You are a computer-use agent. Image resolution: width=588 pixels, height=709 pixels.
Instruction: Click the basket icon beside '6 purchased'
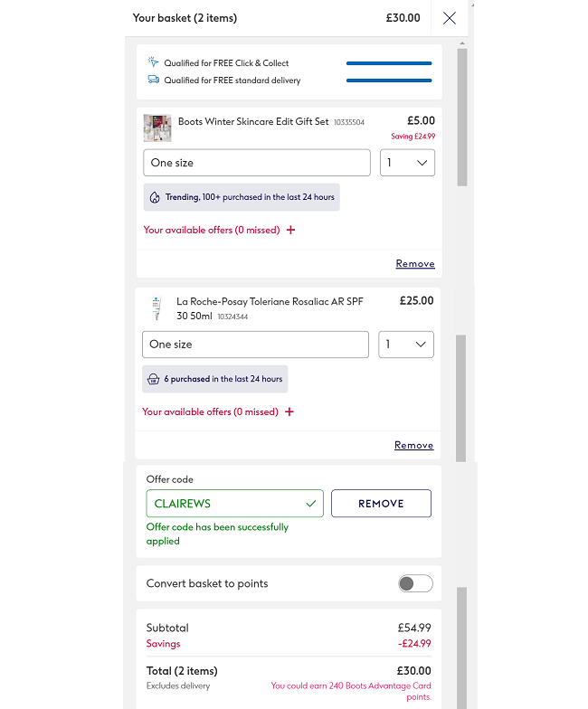coord(154,379)
